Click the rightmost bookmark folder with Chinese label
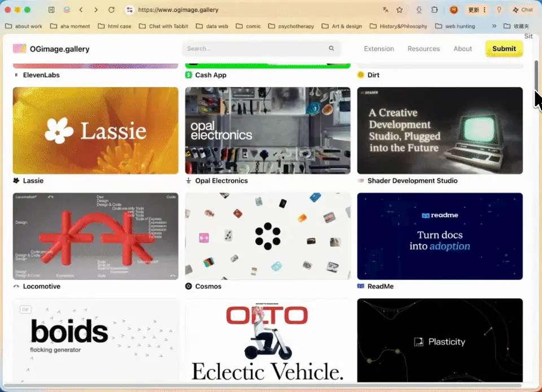Image resolution: width=542 pixels, height=392 pixels. click(x=517, y=26)
